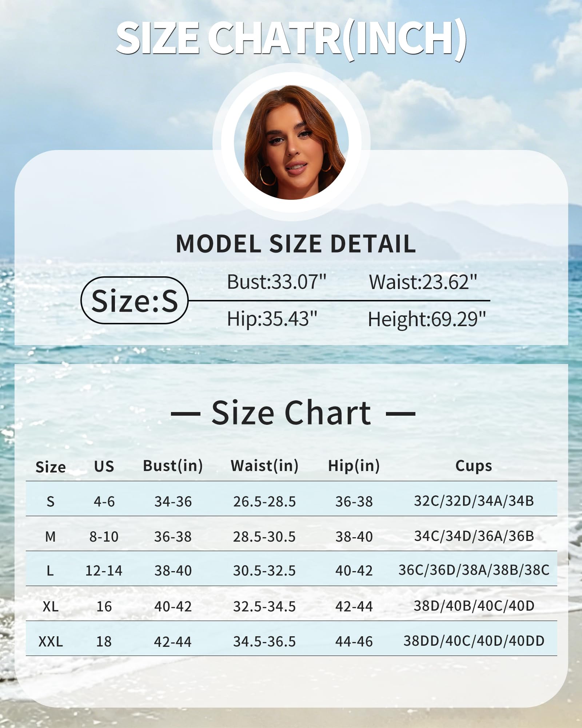Click the bust '36-38' cell
The width and height of the screenshot is (582, 728).
click(x=173, y=537)
